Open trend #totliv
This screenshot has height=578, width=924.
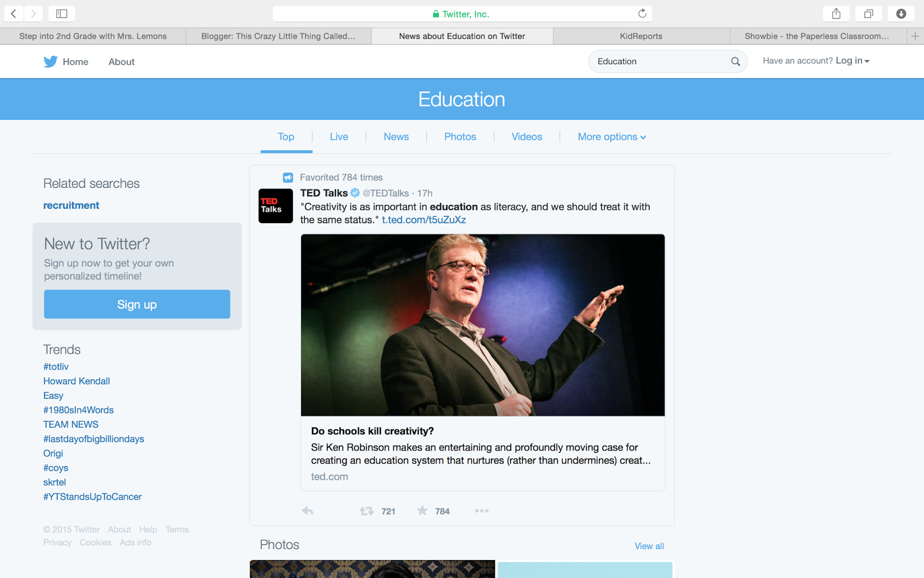[x=56, y=366]
